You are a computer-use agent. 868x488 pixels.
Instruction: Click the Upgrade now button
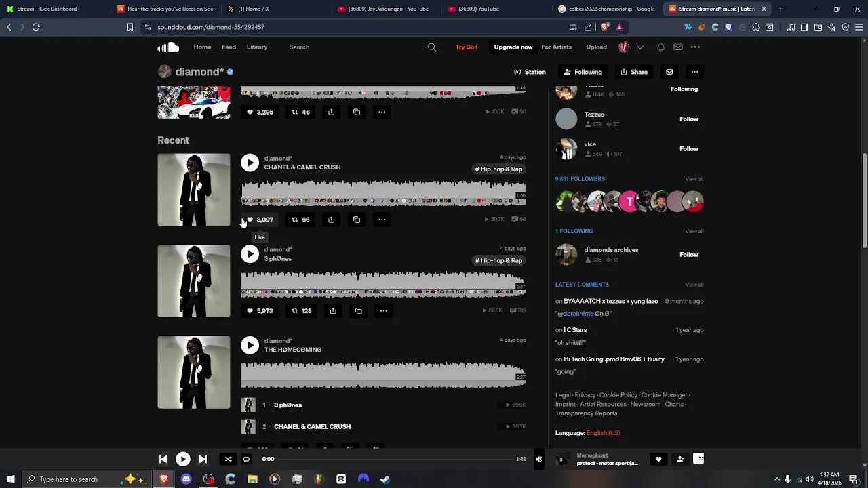513,47
